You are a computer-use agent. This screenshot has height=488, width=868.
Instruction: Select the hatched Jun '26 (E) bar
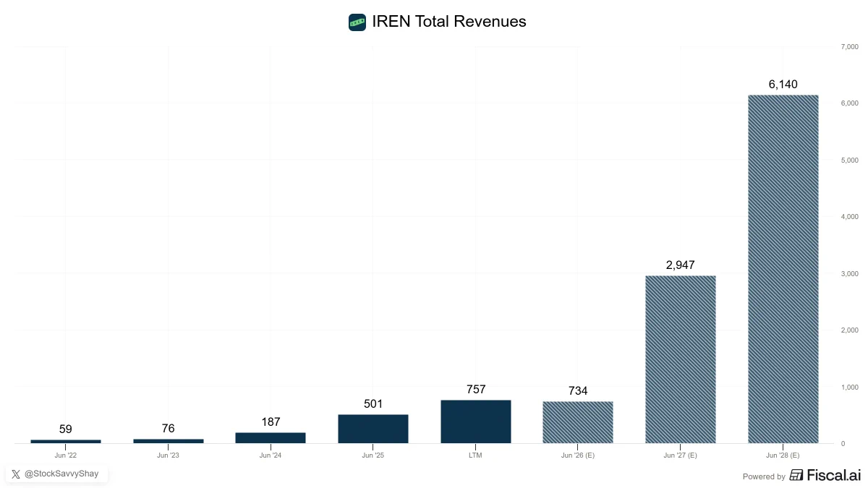click(x=578, y=422)
